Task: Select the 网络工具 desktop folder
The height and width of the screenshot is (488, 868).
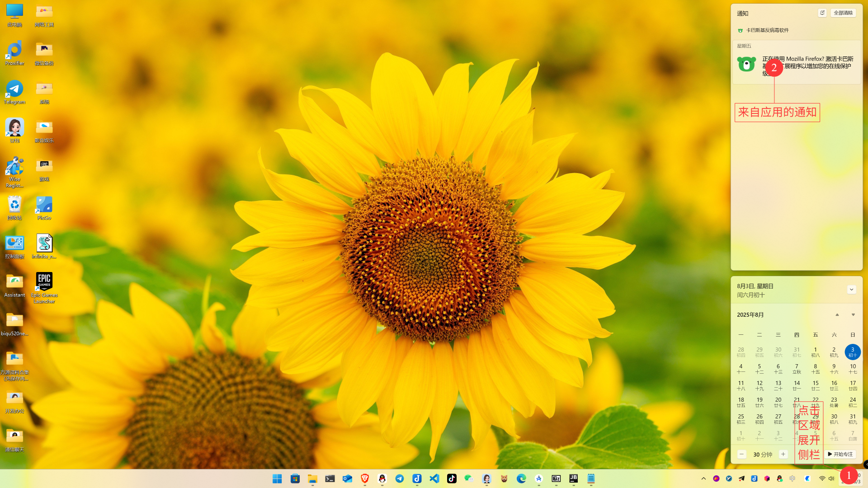Action: [x=44, y=15]
